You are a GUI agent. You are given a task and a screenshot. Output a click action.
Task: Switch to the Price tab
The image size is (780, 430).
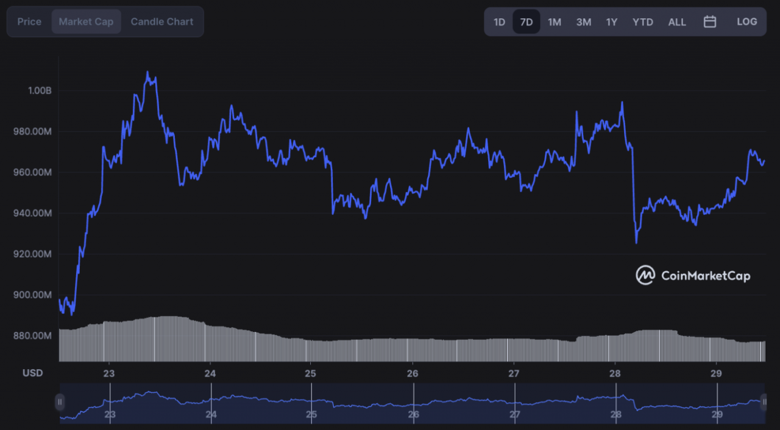point(30,21)
